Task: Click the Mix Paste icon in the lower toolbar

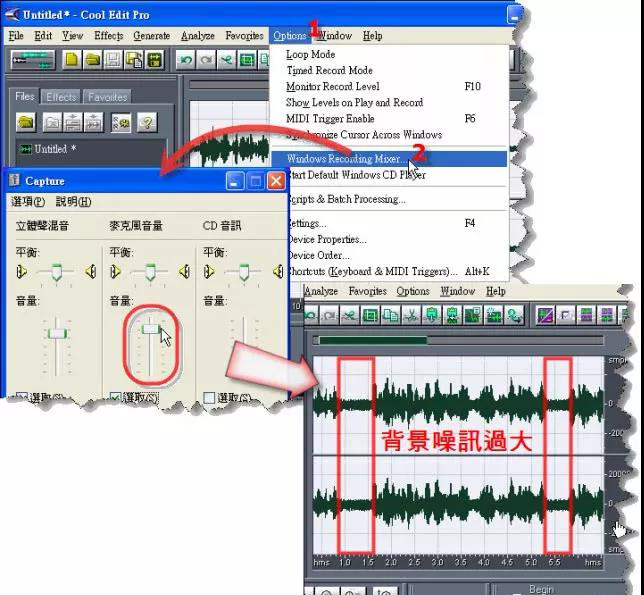Action: (473, 315)
